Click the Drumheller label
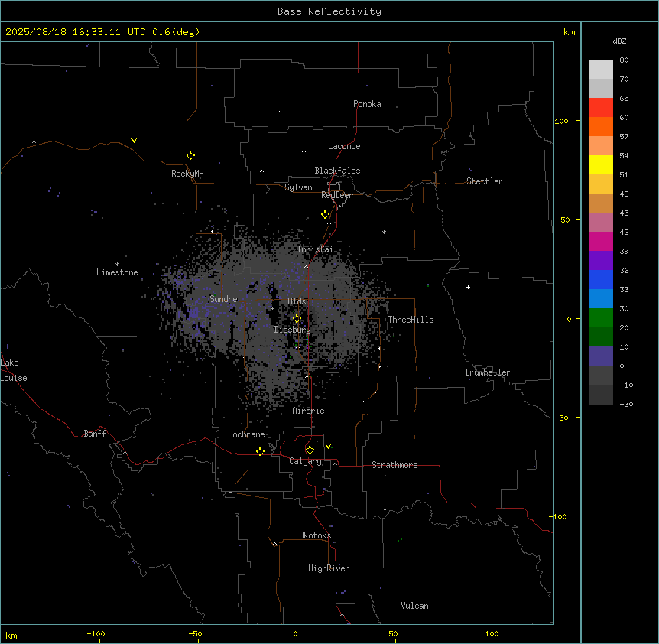Image resolution: width=659 pixels, height=644 pixels. coord(488,372)
